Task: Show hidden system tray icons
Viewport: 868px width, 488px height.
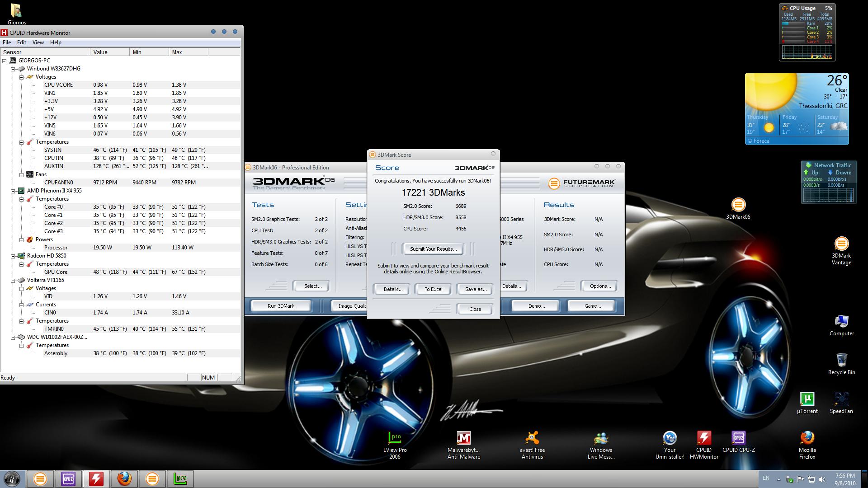Action: click(778, 479)
